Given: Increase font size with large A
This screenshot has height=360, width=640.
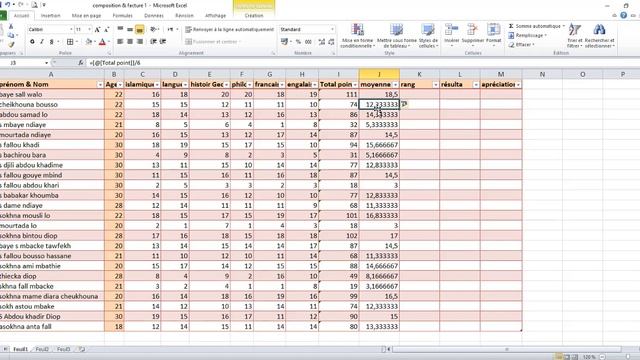Looking at the screenshot, I should pyautogui.click(x=97, y=29).
